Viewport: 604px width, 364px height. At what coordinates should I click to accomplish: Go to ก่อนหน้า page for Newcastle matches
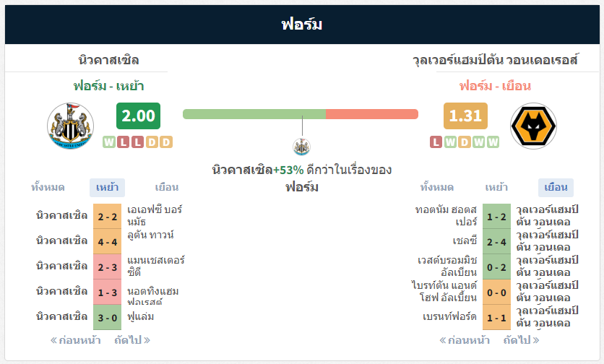tap(75, 340)
